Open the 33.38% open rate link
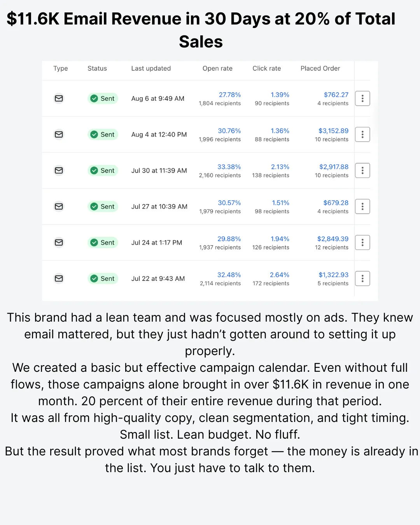Image resolution: width=420 pixels, height=525 pixels. (229, 167)
